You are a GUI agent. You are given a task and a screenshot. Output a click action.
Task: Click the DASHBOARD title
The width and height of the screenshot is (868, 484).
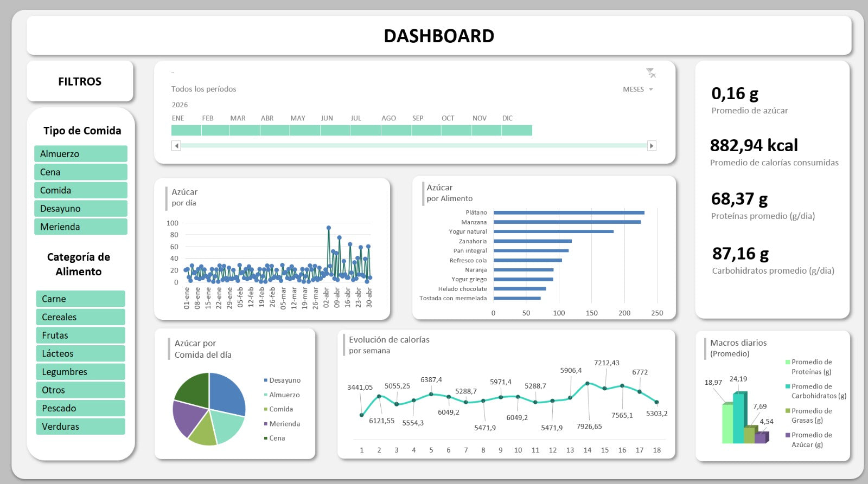click(439, 36)
